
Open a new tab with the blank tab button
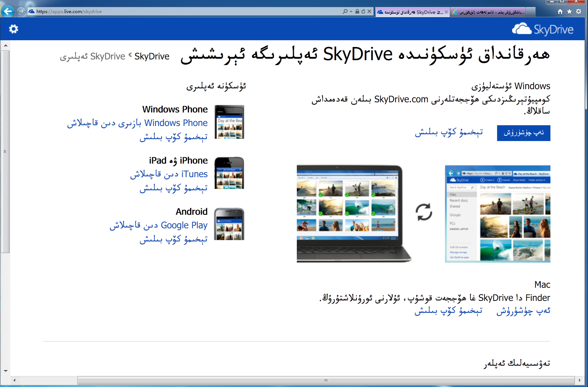point(530,12)
